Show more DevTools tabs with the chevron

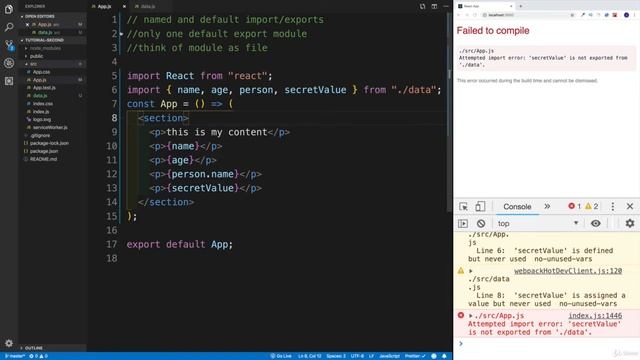pyautogui.click(x=547, y=207)
